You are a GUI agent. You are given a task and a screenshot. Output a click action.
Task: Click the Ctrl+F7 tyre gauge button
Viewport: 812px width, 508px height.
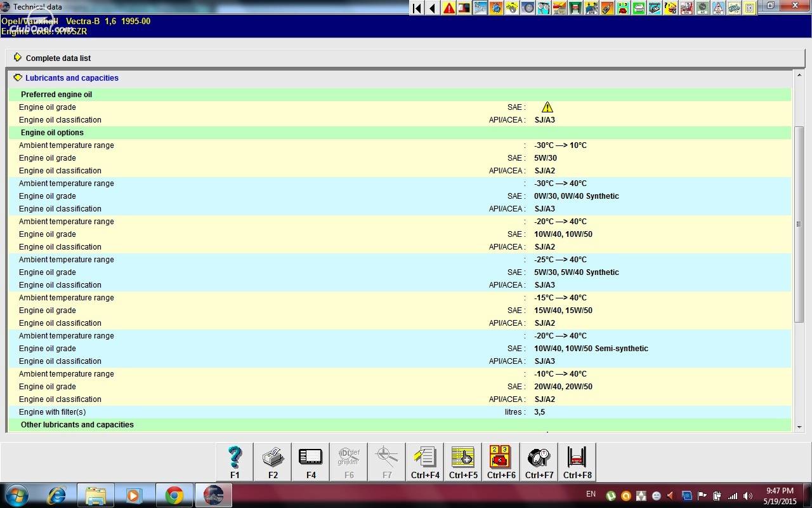[x=539, y=462]
